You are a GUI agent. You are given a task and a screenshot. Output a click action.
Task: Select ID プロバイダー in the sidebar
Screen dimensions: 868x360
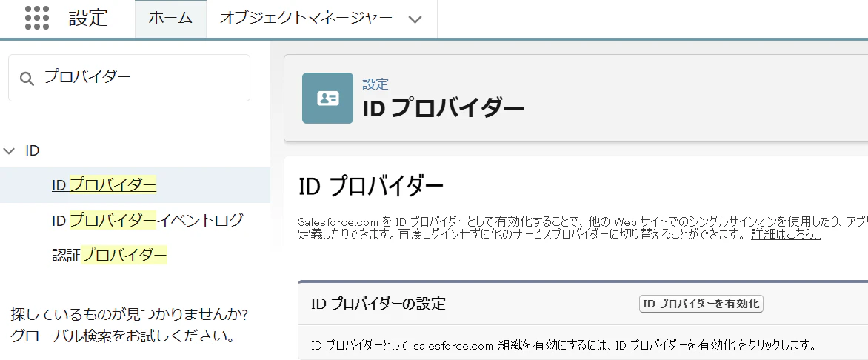(x=104, y=185)
